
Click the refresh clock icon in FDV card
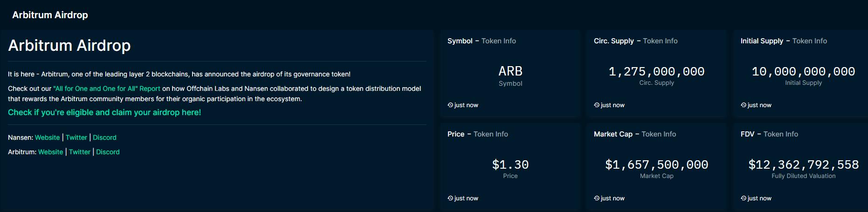click(x=744, y=198)
